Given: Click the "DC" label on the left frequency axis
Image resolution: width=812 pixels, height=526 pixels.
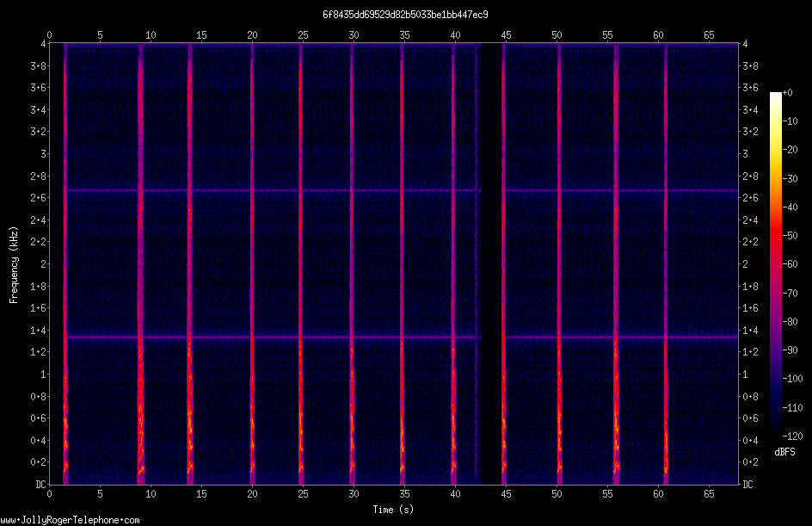Looking at the screenshot, I should 40,485.
